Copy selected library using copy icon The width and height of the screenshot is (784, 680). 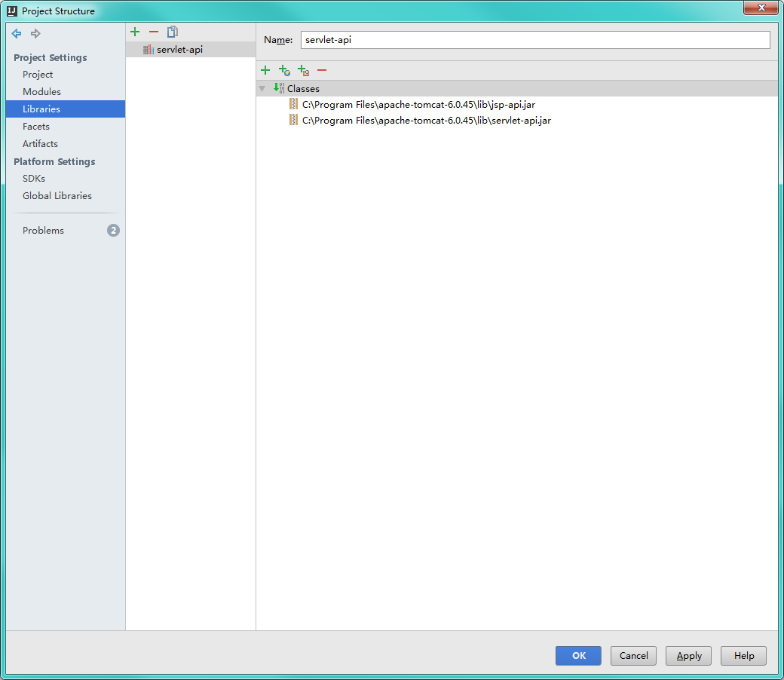[x=173, y=32]
